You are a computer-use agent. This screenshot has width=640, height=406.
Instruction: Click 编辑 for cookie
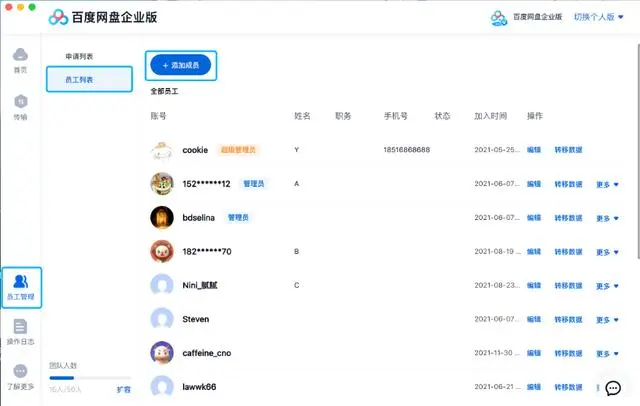tap(534, 150)
